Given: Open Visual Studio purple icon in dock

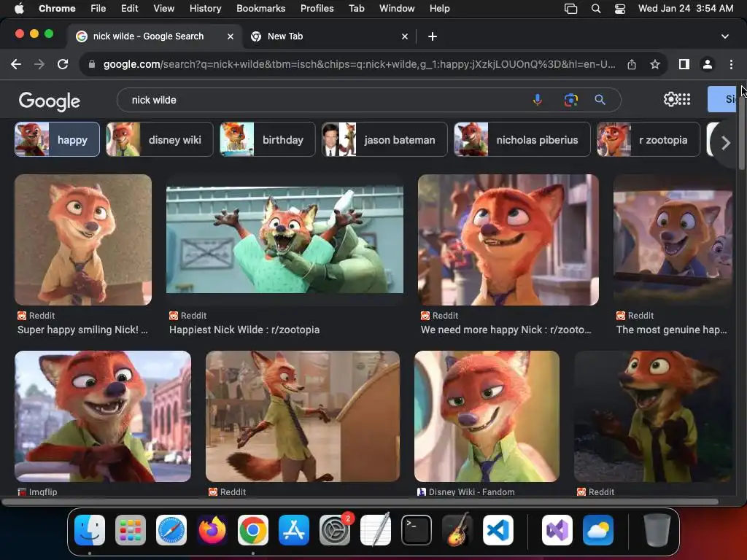Looking at the screenshot, I should pyautogui.click(x=557, y=530).
